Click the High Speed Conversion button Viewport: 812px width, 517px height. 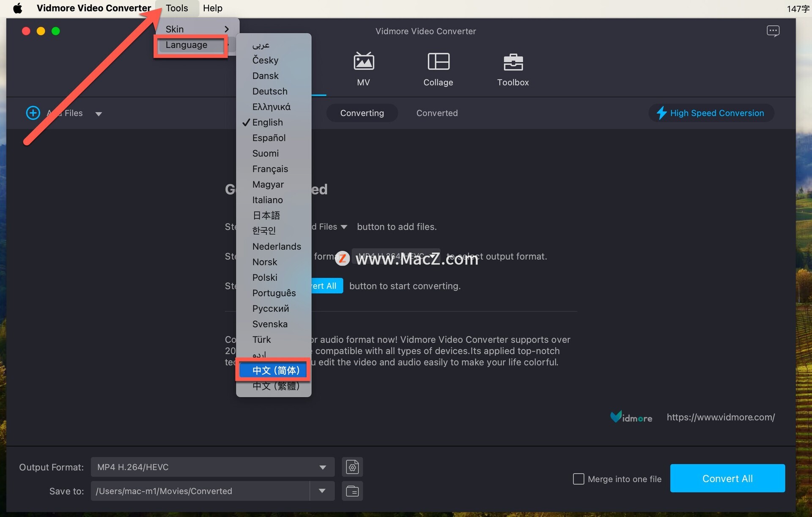pyautogui.click(x=711, y=113)
